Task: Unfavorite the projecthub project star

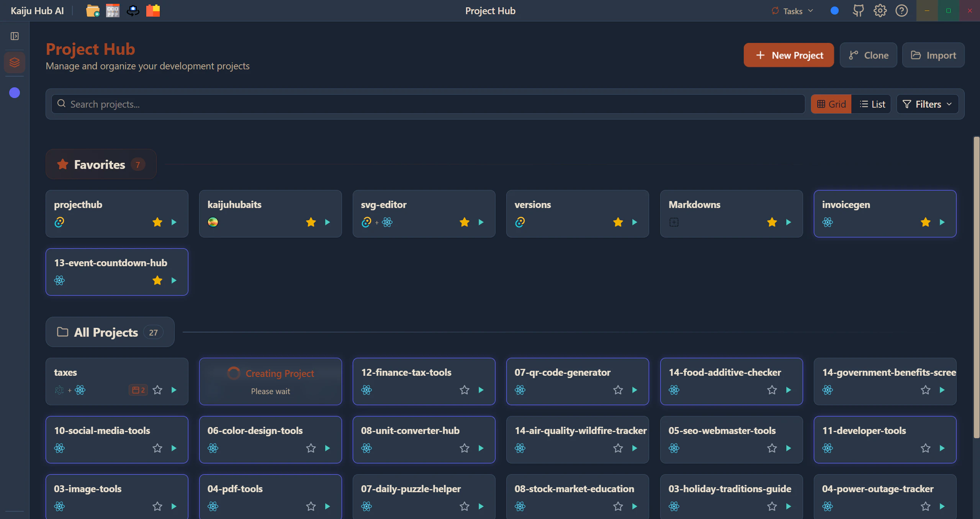Action: pos(157,222)
